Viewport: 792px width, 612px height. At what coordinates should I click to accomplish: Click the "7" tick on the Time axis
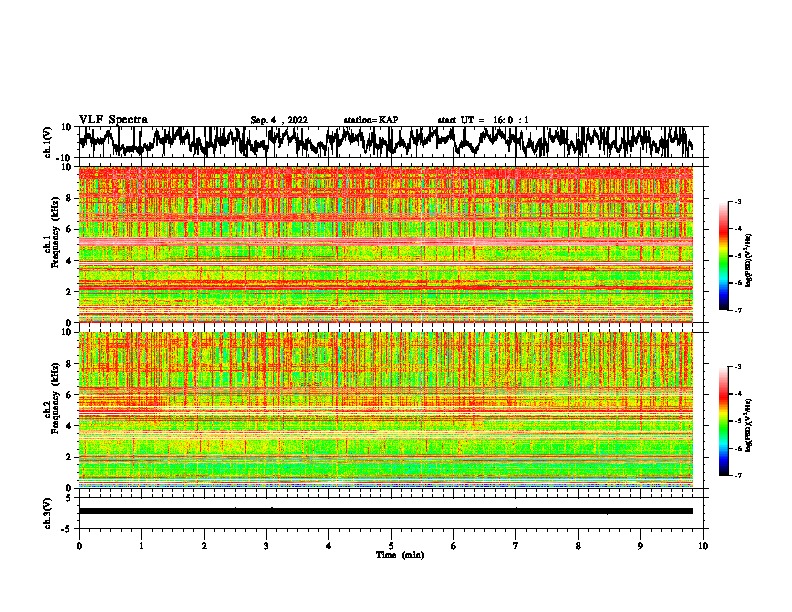(x=516, y=546)
